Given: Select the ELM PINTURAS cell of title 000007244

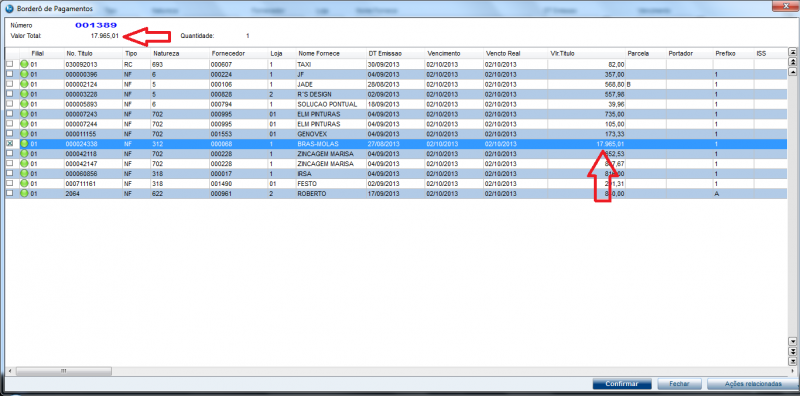Looking at the screenshot, I should pos(331,124).
